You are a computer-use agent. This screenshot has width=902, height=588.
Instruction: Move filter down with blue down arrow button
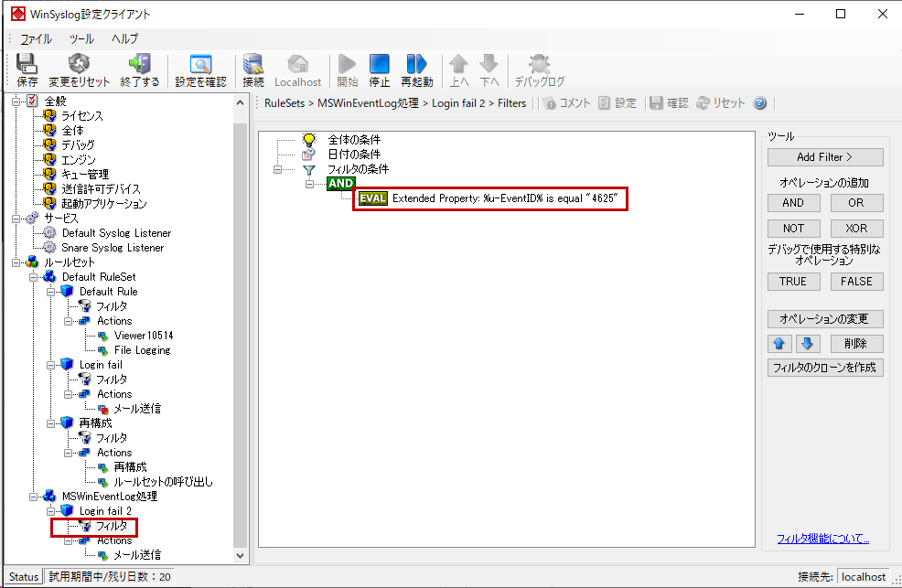808,344
